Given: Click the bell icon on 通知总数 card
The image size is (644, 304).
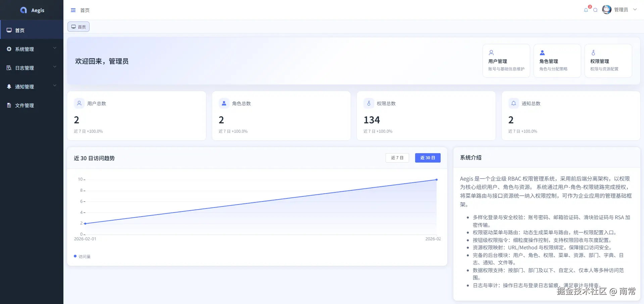Looking at the screenshot, I should (x=513, y=103).
